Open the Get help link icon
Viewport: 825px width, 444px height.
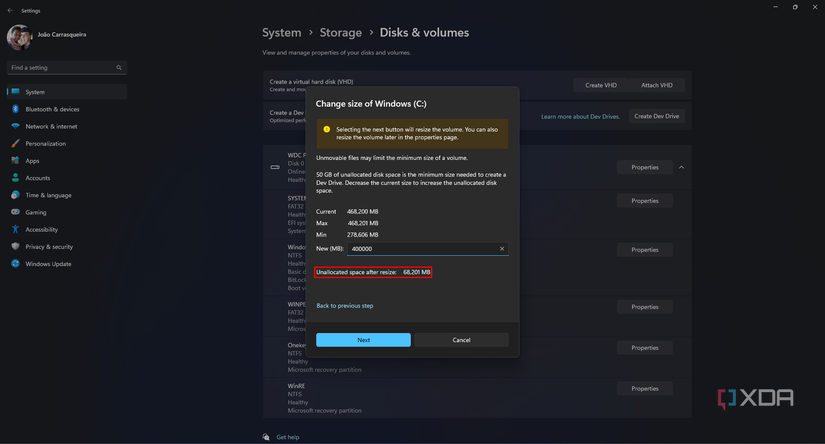click(x=266, y=437)
